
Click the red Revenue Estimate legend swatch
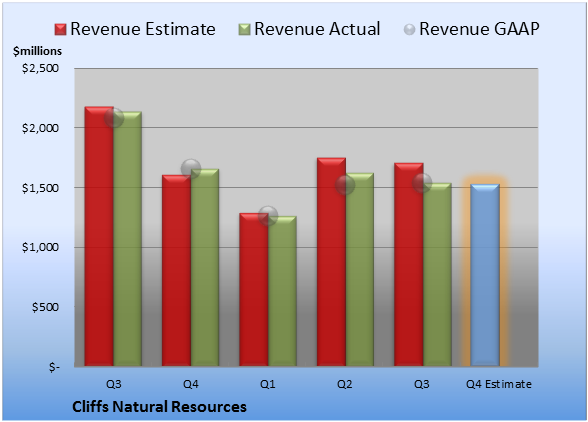(x=60, y=29)
